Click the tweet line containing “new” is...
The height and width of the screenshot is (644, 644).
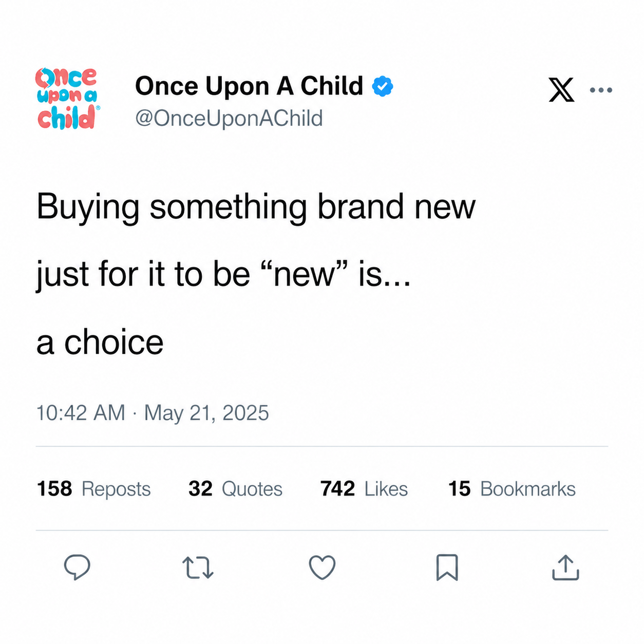point(223,275)
